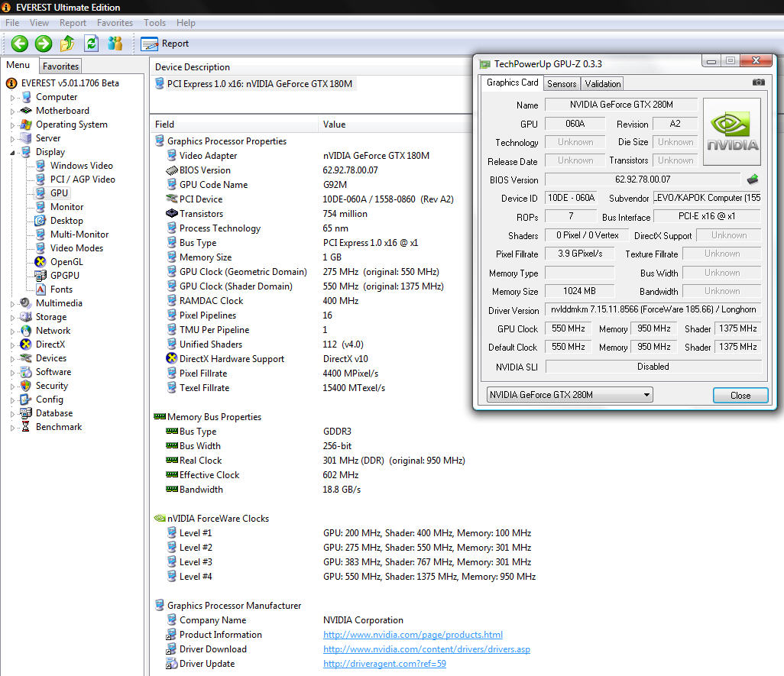Image resolution: width=784 pixels, height=676 pixels.
Task: Open the nvidia.com drivers.asp download link
Action: (426, 649)
